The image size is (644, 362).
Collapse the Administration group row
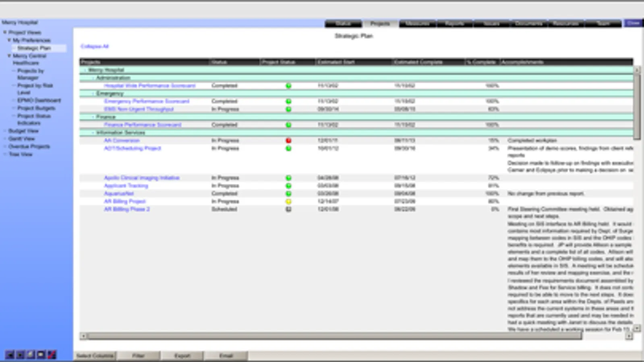click(x=93, y=78)
